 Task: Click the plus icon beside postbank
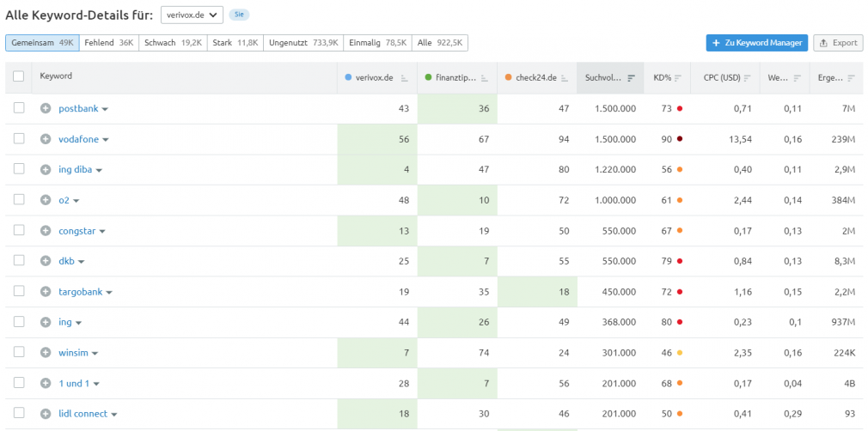pyautogui.click(x=46, y=108)
